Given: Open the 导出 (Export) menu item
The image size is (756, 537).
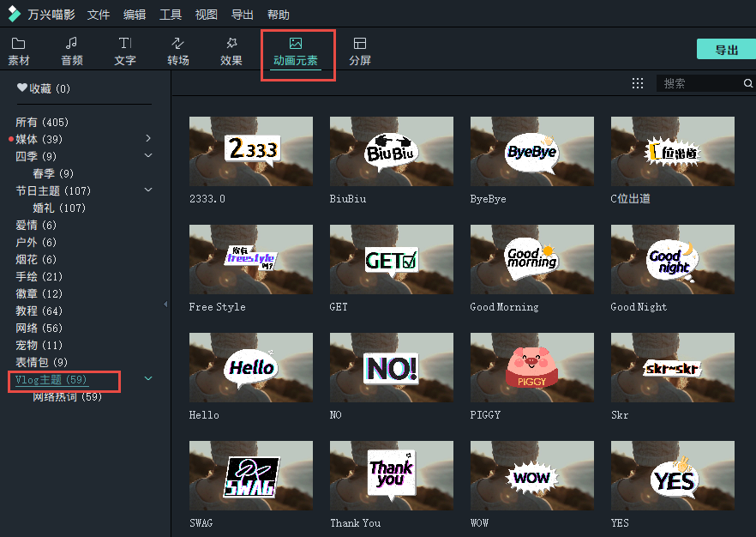Looking at the screenshot, I should pyautogui.click(x=243, y=14).
